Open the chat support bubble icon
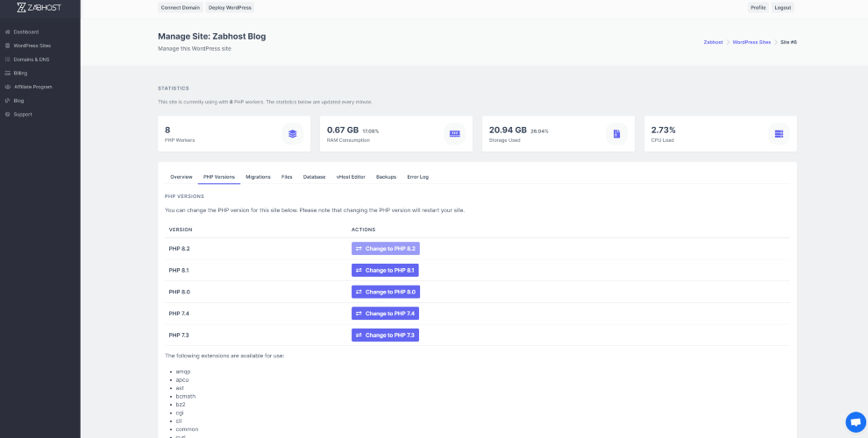Image resolution: width=868 pixels, height=438 pixels. (x=855, y=422)
